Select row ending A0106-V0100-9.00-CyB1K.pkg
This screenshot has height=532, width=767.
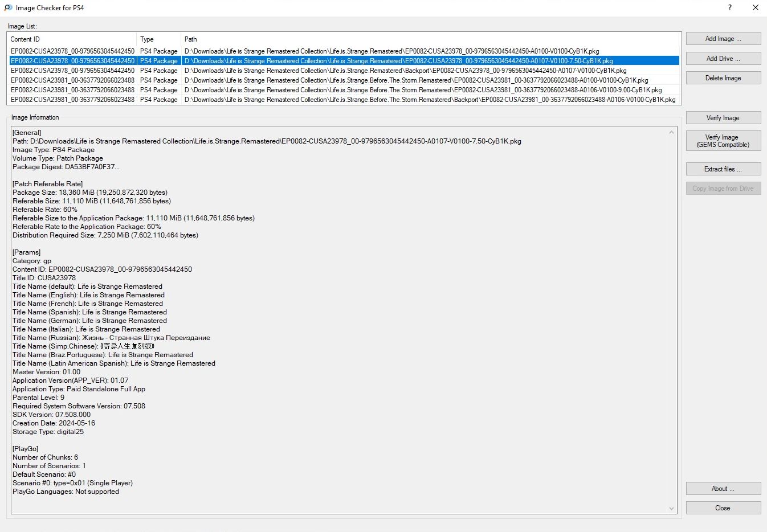344,90
